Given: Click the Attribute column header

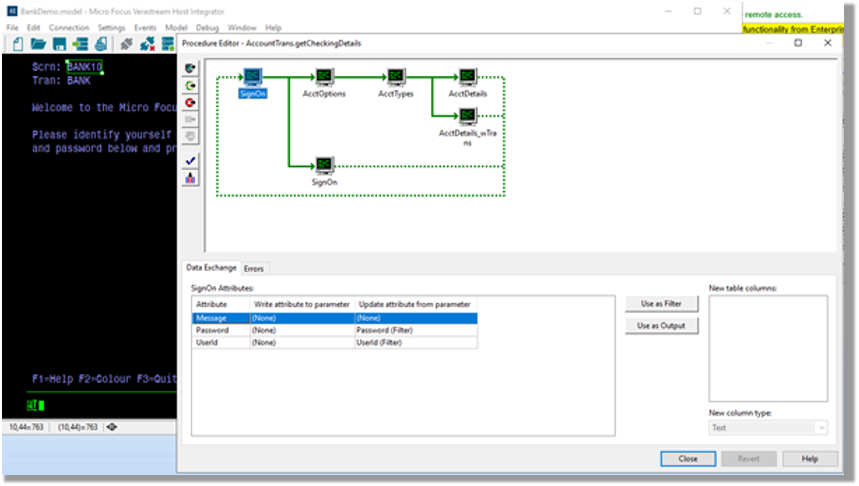Looking at the screenshot, I should 221,304.
